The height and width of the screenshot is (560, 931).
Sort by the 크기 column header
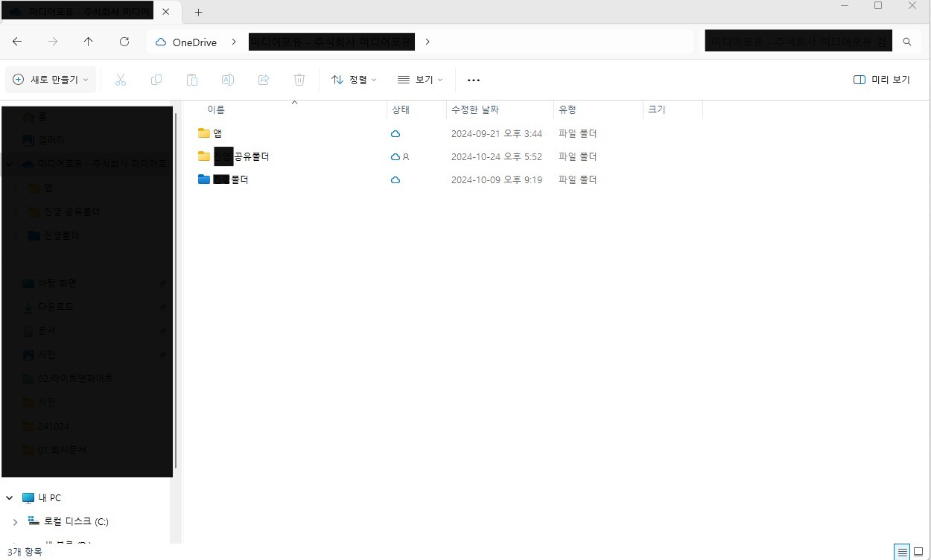[x=657, y=109]
